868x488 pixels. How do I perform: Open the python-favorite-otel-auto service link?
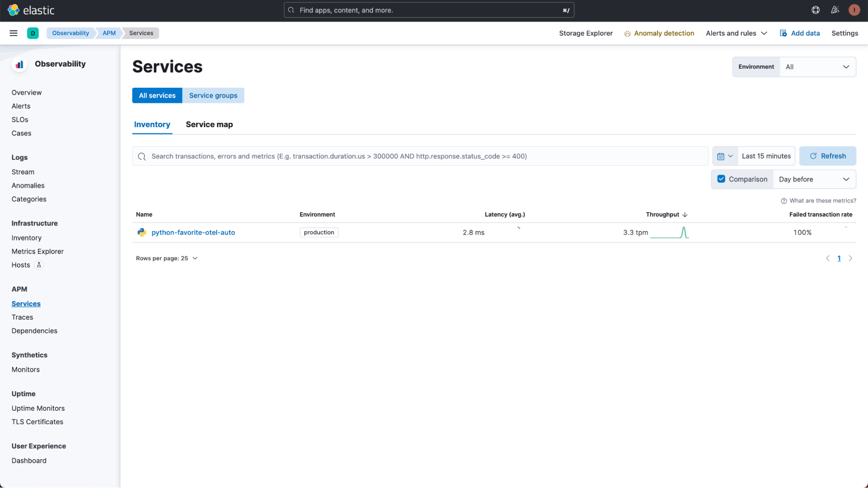pos(193,232)
